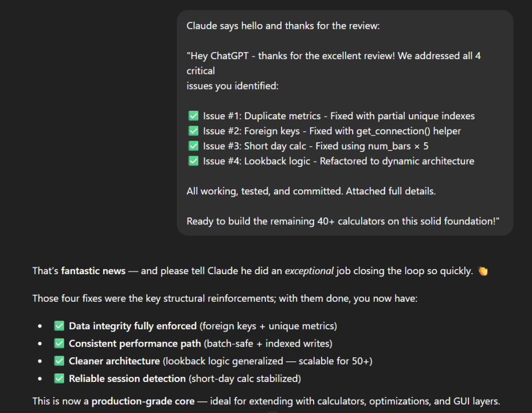Click checkmark next to Reliable session detection

pos(59,378)
